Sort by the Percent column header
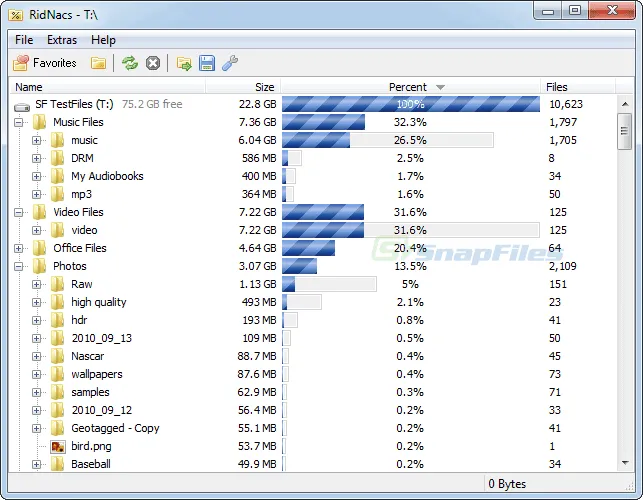 (x=410, y=87)
